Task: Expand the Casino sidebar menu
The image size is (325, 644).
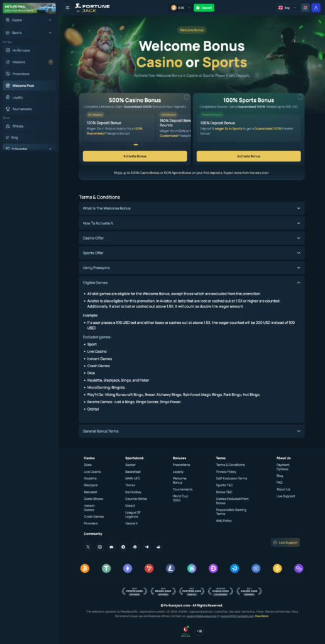Action: coord(29,19)
